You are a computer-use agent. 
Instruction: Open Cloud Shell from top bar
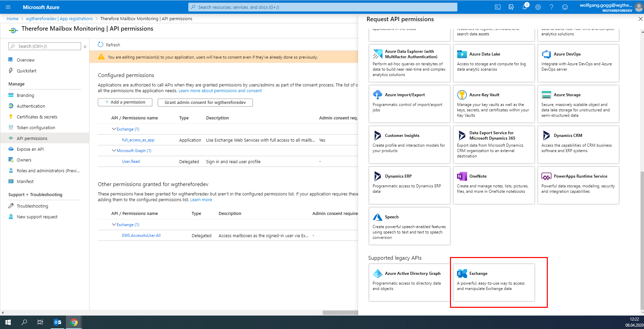[x=498, y=7]
